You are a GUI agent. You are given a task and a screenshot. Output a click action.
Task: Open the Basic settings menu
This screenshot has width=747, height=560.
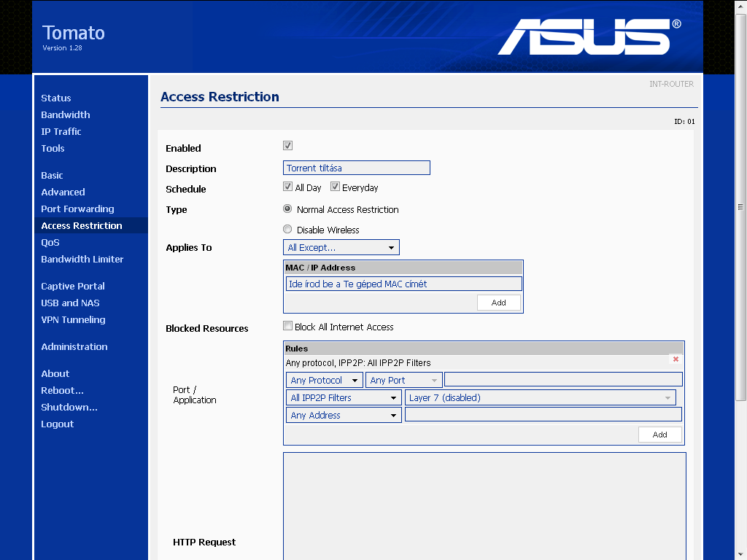[x=52, y=175]
